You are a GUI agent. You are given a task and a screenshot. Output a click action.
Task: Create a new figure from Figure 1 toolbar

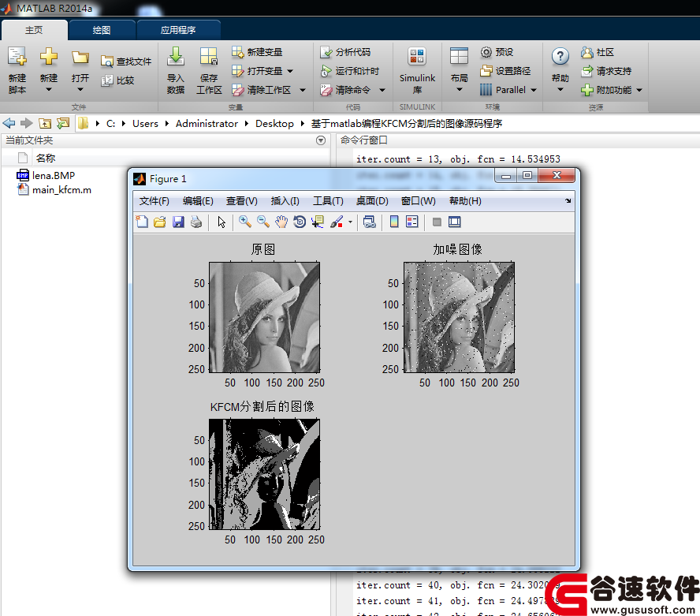142,222
